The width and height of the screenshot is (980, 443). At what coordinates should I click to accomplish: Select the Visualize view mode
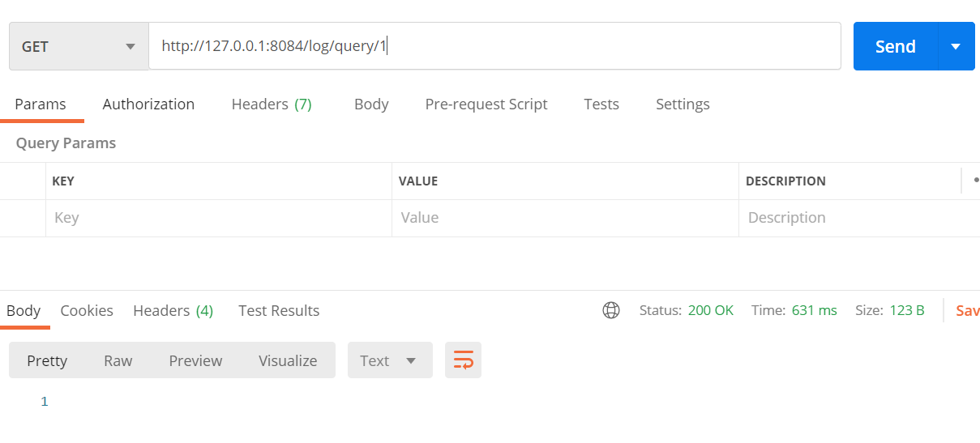(288, 360)
